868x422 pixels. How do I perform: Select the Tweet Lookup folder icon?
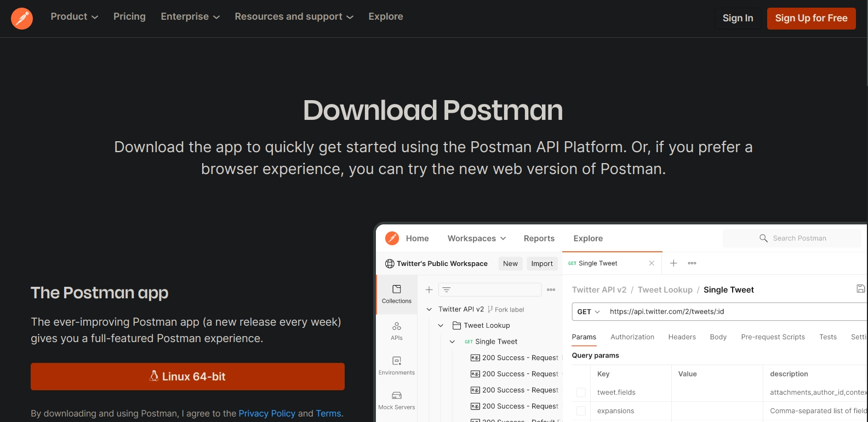(x=456, y=325)
